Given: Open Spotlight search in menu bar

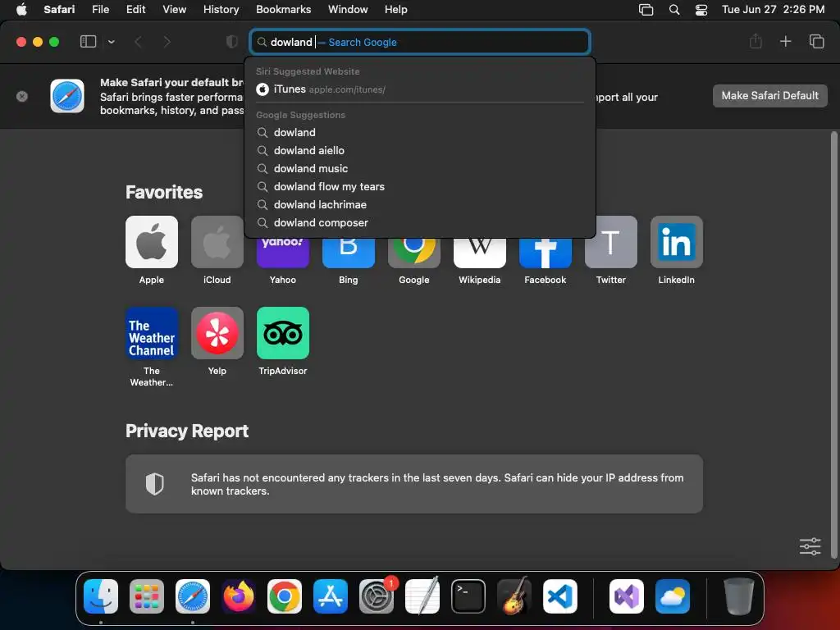Looking at the screenshot, I should coord(674,10).
